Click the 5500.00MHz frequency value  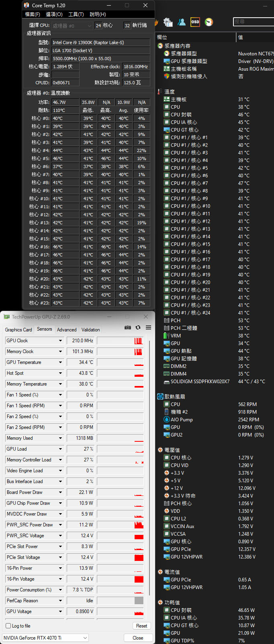tap(101, 59)
